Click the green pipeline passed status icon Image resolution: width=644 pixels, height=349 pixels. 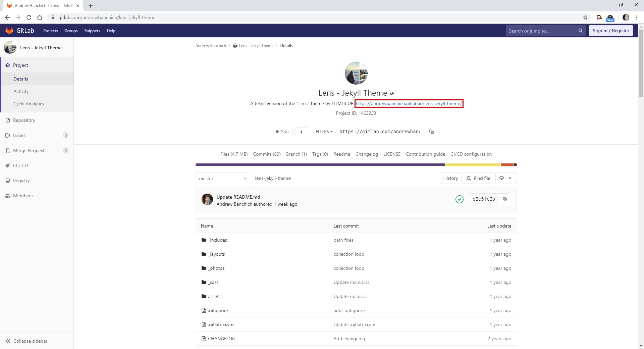tap(459, 199)
